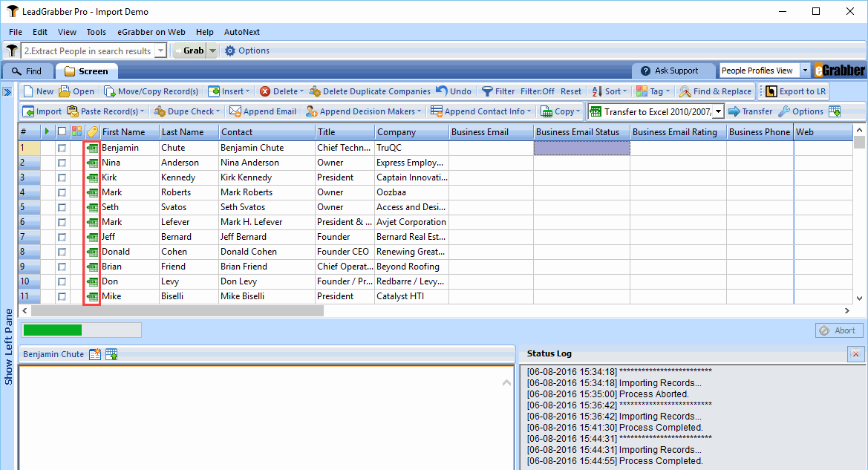Image resolution: width=868 pixels, height=470 pixels.
Task: Open the Tools menu
Action: click(97, 32)
